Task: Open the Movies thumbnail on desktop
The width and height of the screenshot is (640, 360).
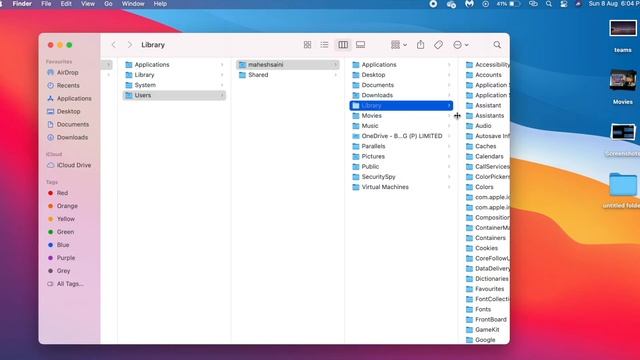Action: [x=623, y=80]
